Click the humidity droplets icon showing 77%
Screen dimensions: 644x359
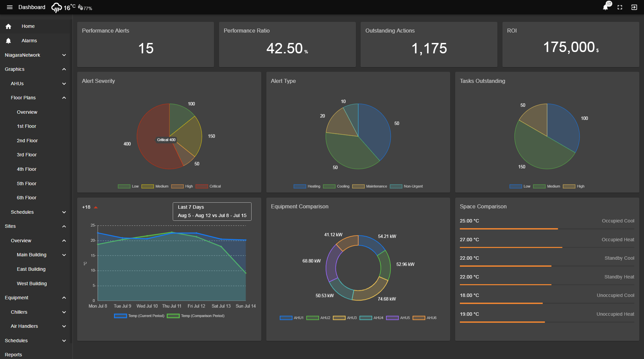pyautogui.click(x=80, y=7)
